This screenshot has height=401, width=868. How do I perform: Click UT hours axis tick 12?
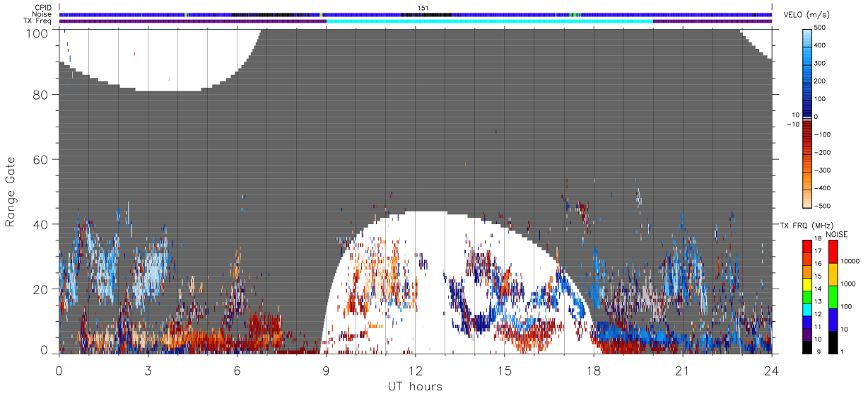click(x=415, y=371)
